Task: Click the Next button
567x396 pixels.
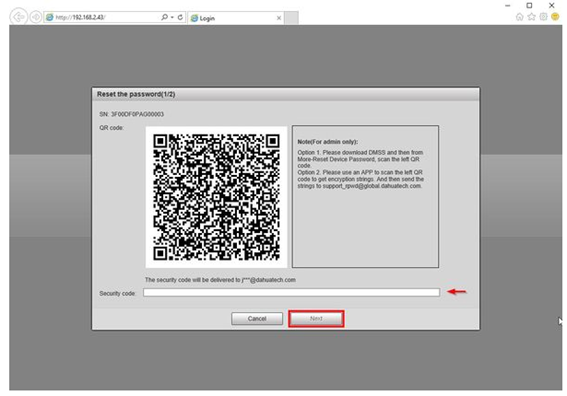Action: 316,319
